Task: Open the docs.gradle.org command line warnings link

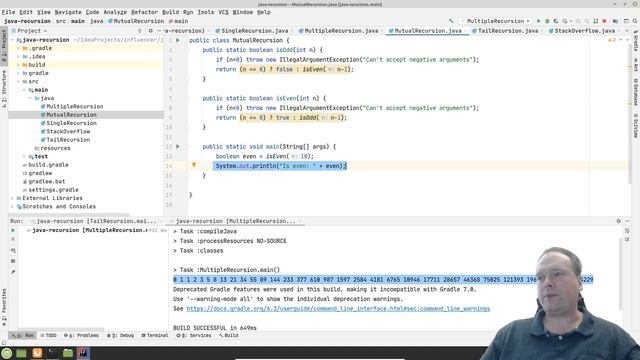Action: (338, 309)
